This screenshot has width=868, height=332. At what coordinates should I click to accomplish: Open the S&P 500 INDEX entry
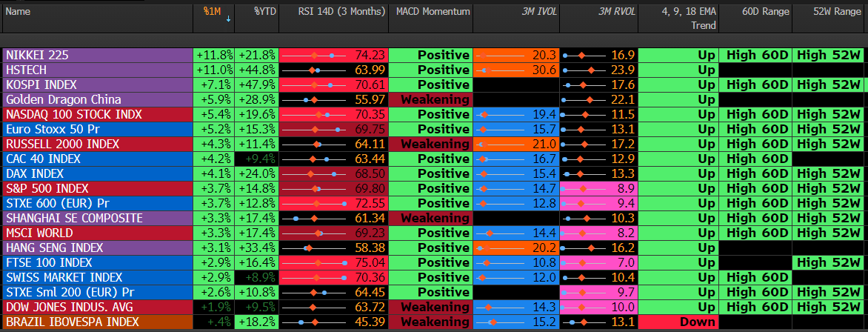pyautogui.click(x=47, y=188)
